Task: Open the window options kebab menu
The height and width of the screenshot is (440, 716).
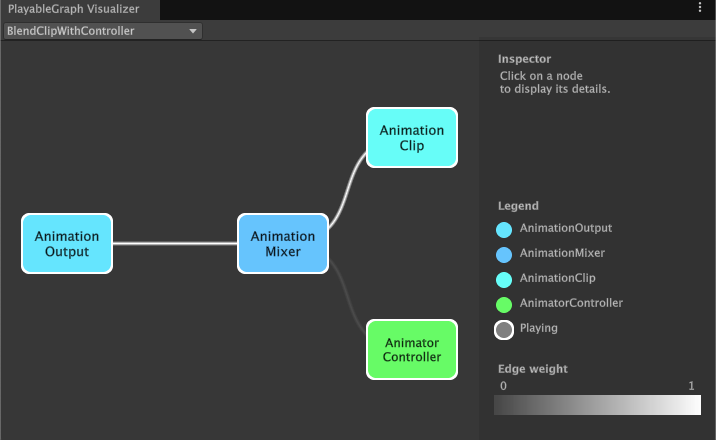Action: click(x=700, y=8)
